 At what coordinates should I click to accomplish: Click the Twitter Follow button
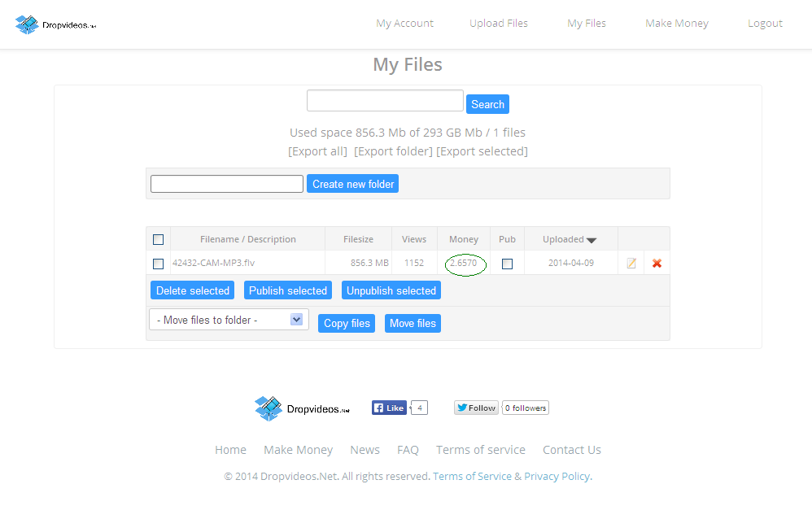pyautogui.click(x=476, y=408)
